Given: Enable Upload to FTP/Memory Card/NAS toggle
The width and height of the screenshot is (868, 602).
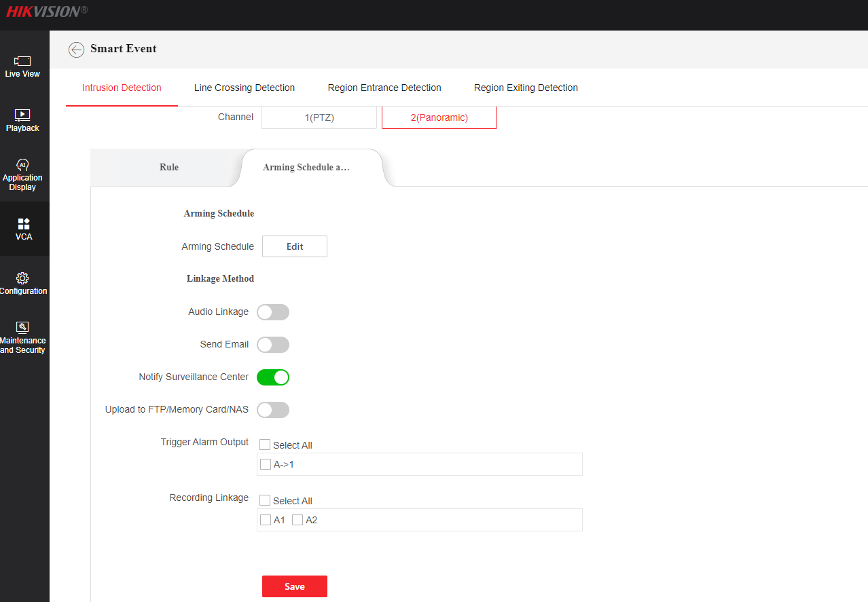Looking at the screenshot, I should [273, 410].
